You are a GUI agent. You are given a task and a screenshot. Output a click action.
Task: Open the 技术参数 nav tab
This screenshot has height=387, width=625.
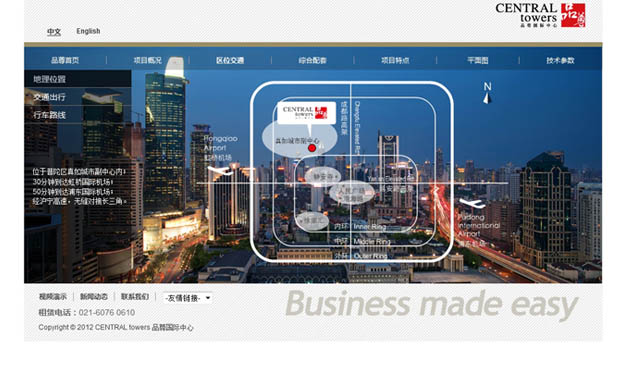pyautogui.click(x=560, y=61)
